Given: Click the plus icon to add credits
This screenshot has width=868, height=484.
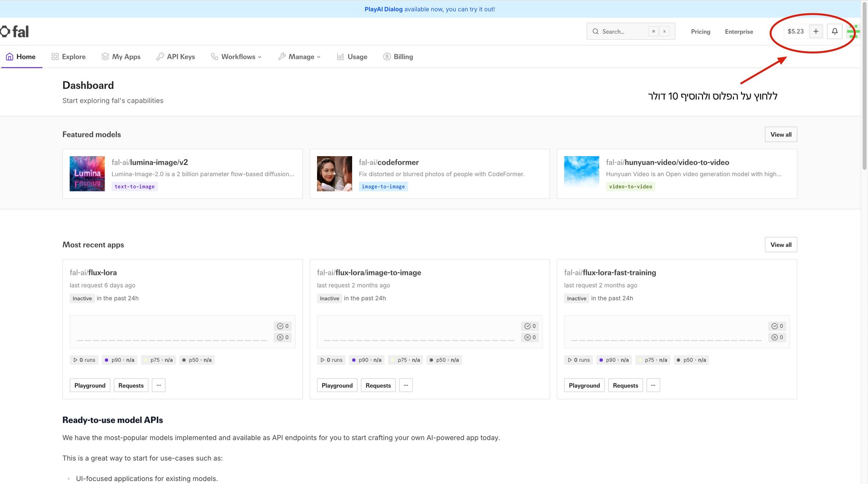Looking at the screenshot, I should point(815,31).
